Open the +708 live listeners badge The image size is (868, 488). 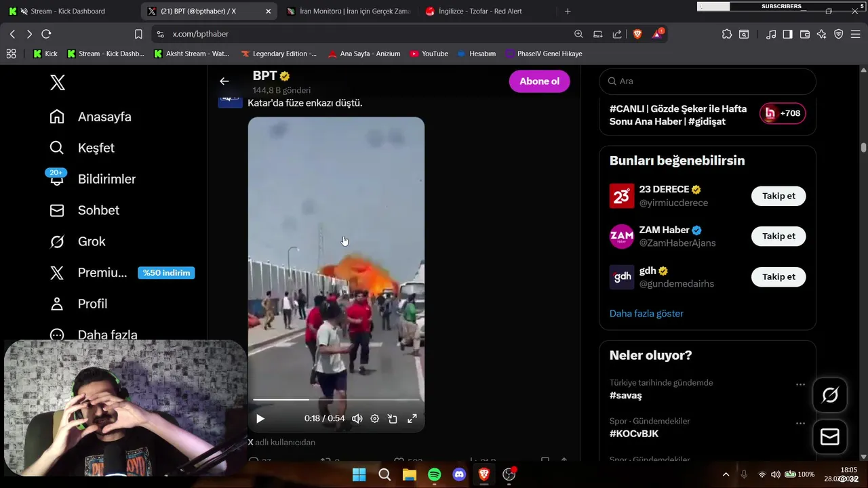click(783, 114)
